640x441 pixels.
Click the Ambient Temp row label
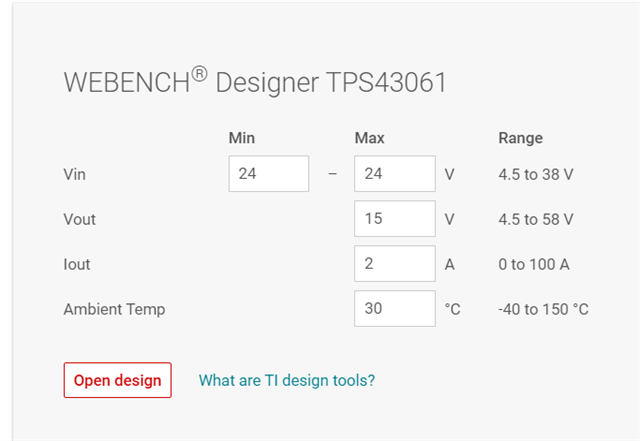click(114, 309)
